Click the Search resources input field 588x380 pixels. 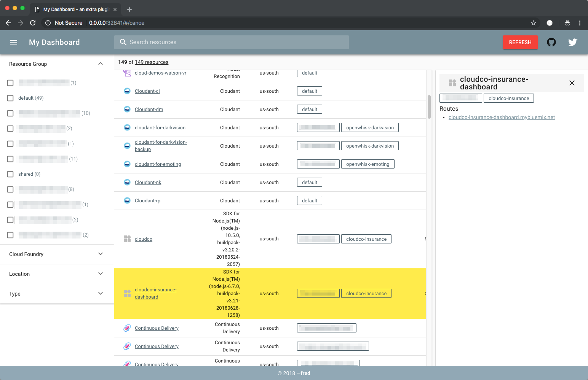coord(232,42)
